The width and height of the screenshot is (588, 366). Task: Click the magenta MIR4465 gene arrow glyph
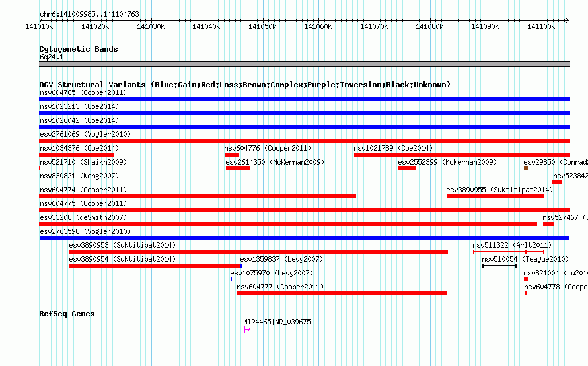246,330
